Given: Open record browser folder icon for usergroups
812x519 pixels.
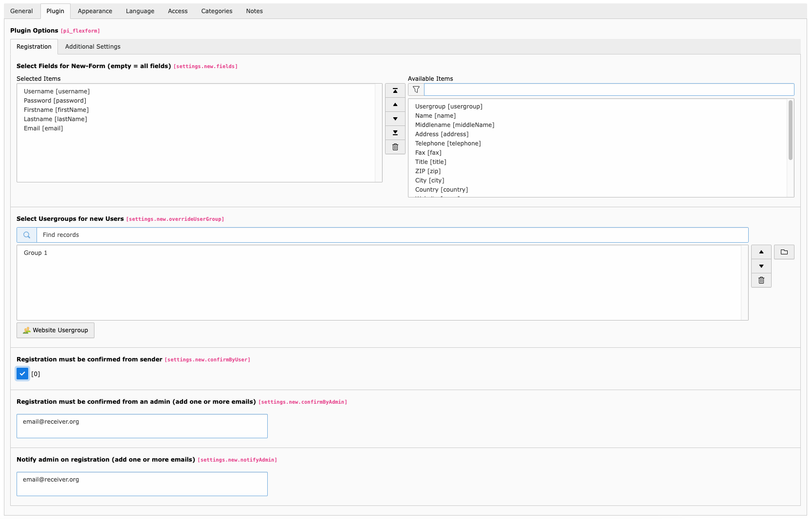Looking at the screenshot, I should 784,252.
